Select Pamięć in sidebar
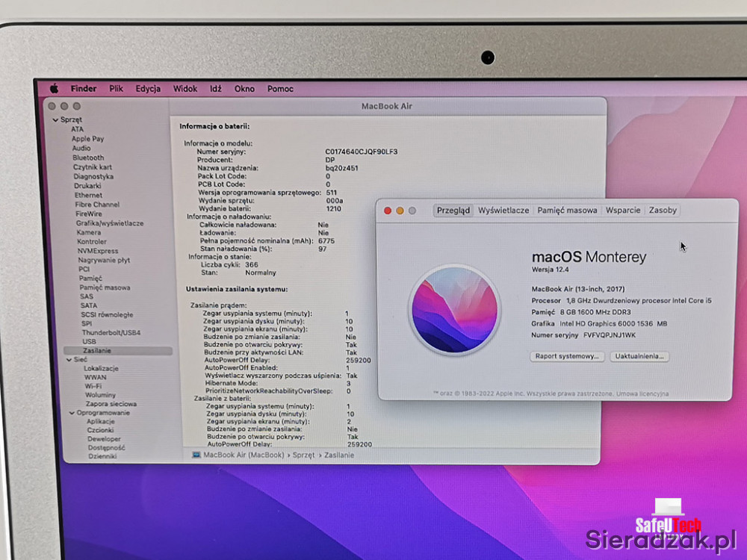 90,278
